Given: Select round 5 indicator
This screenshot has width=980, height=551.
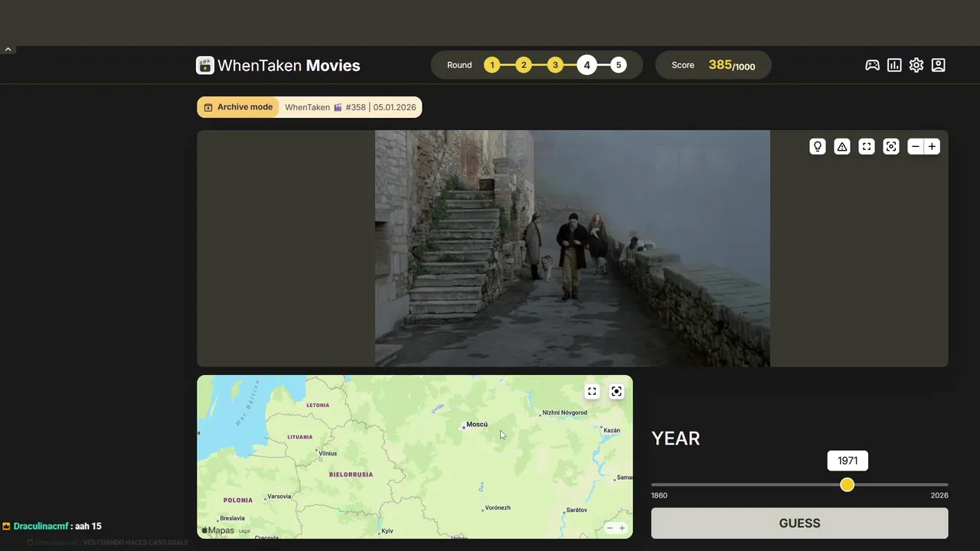Looking at the screenshot, I should (x=619, y=65).
